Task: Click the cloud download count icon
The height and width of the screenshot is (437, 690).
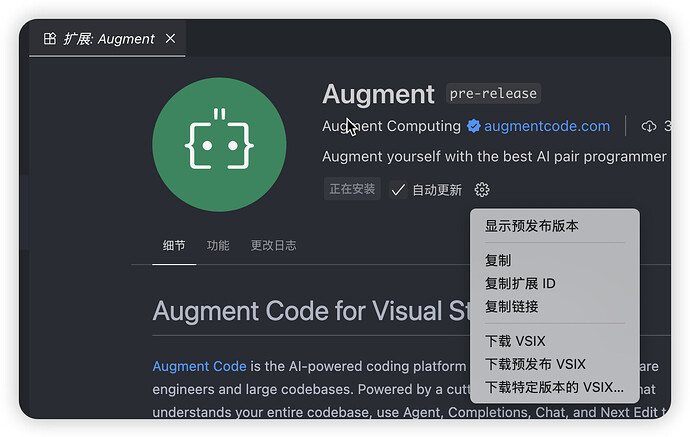Action: coord(649,127)
